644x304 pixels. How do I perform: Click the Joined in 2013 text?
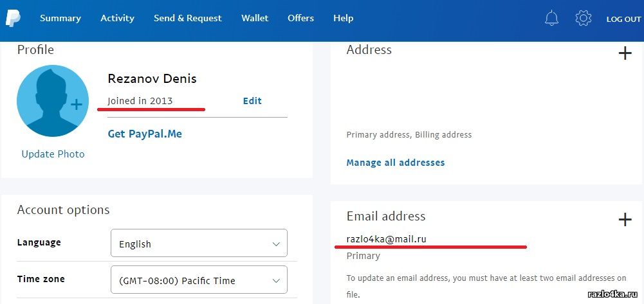click(x=140, y=101)
